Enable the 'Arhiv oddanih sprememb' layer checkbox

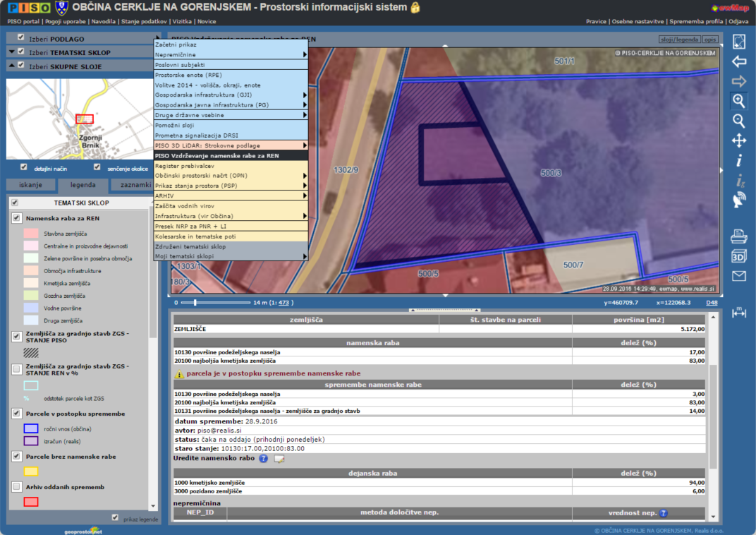pyautogui.click(x=16, y=487)
